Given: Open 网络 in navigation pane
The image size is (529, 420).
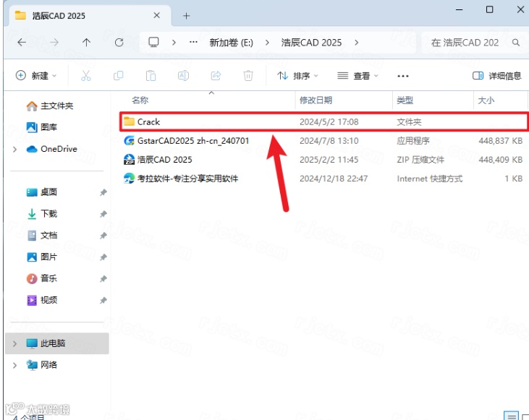Looking at the screenshot, I should click(42, 365).
